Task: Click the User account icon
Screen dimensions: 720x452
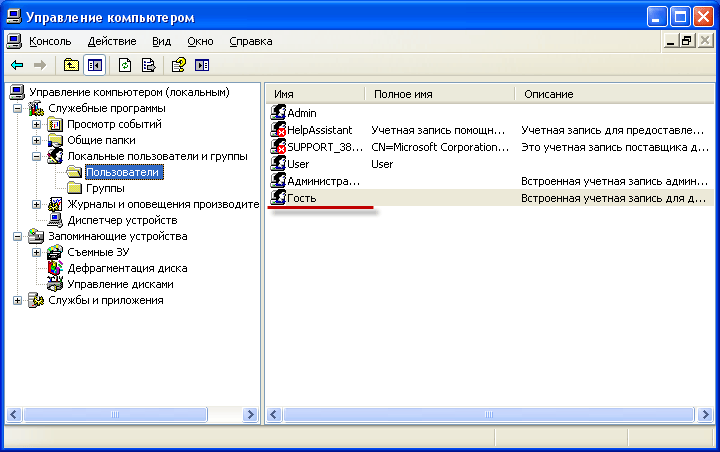Action: (x=278, y=164)
